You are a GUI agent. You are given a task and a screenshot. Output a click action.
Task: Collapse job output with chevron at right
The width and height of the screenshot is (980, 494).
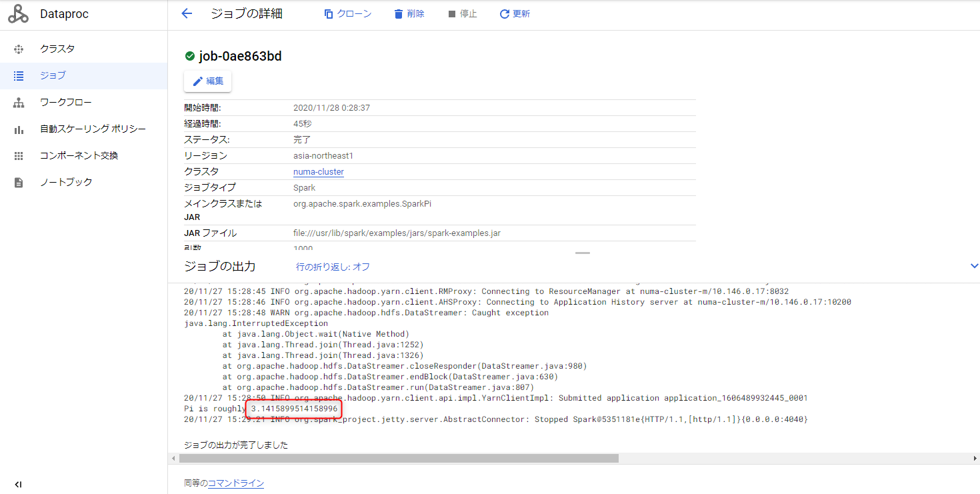pos(974,266)
